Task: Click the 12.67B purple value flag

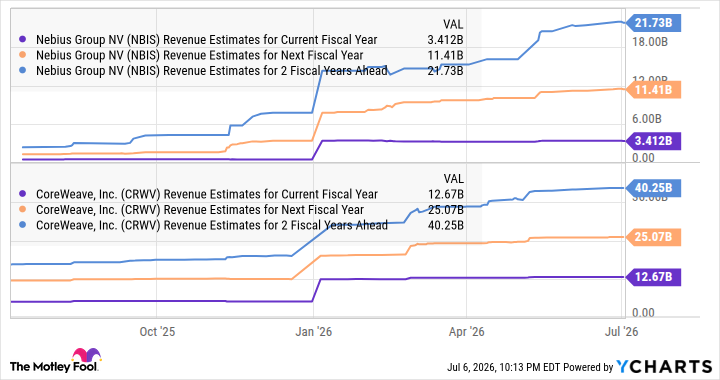Action: pyautogui.click(x=653, y=277)
